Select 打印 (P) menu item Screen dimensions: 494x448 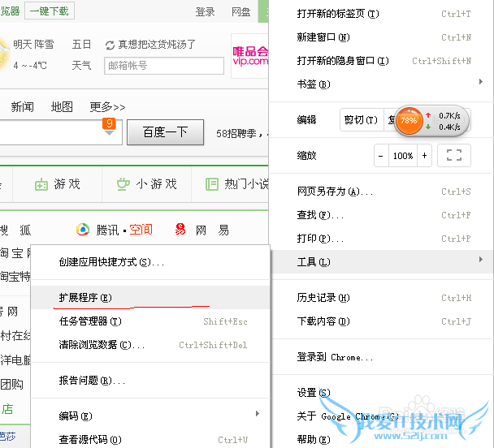pyautogui.click(x=382, y=239)
